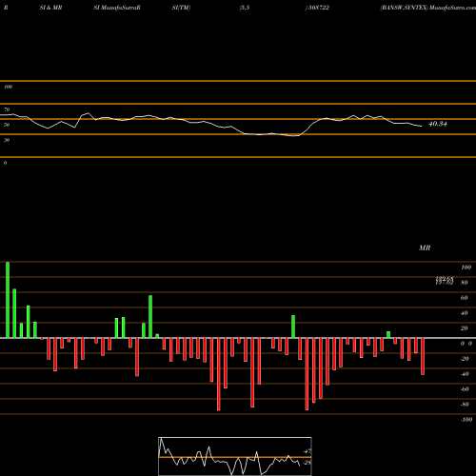Click the RSI axis label 70
The image size is (476, 476).
[7, 109]
